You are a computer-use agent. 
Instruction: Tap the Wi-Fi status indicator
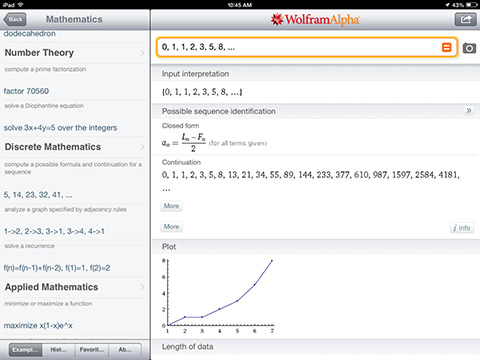point(20,5)
